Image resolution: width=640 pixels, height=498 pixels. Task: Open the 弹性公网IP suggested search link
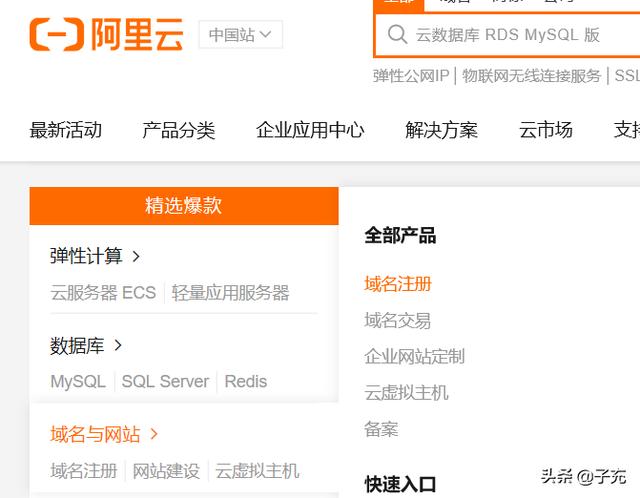pos(411,76)
